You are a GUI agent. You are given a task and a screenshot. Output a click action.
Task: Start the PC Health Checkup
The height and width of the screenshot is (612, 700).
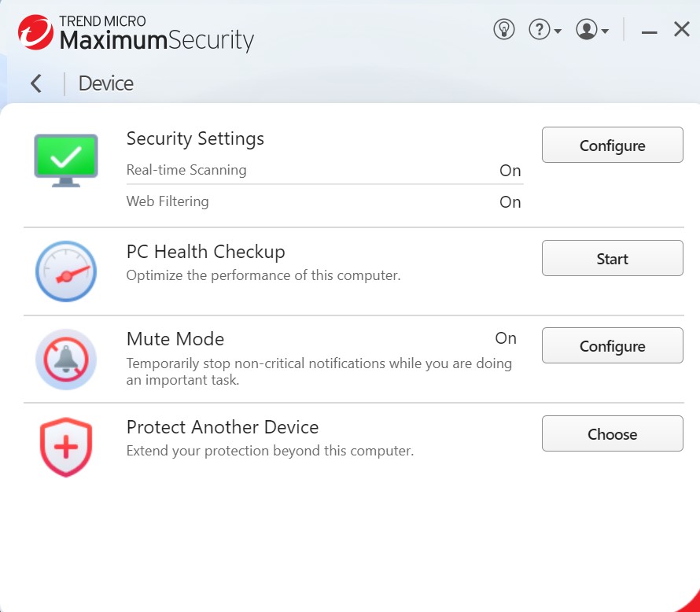(612, 259)
